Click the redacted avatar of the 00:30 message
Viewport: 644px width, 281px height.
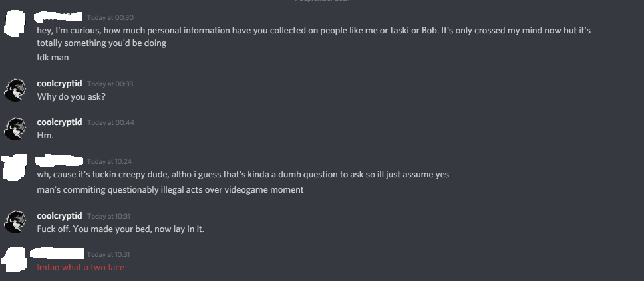pyautogui.click(x=15, y=23)
